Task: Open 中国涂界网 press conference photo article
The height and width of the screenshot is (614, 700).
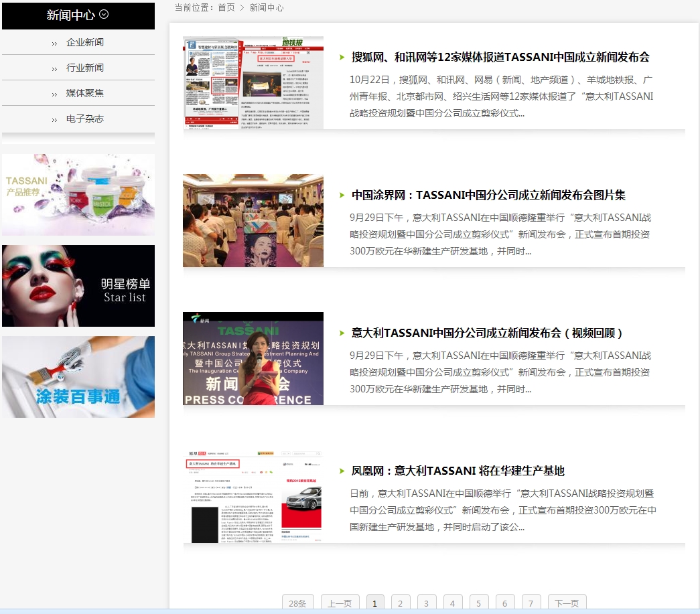Action: click(488, 196)
